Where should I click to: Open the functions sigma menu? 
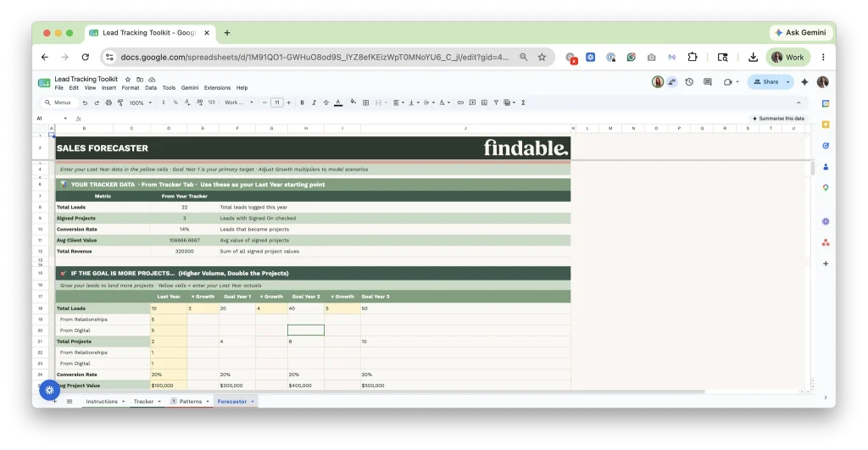pyautogui.click(x=523, y=103)
